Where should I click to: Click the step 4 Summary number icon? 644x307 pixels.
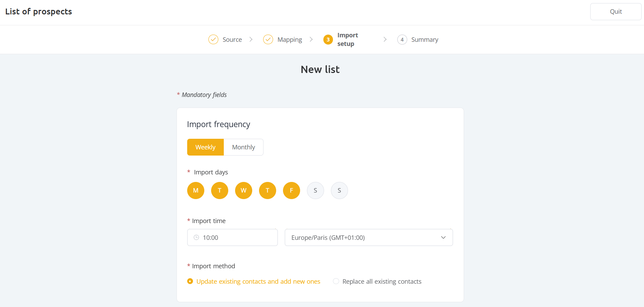pyautogui.click(x=402, y=39)
